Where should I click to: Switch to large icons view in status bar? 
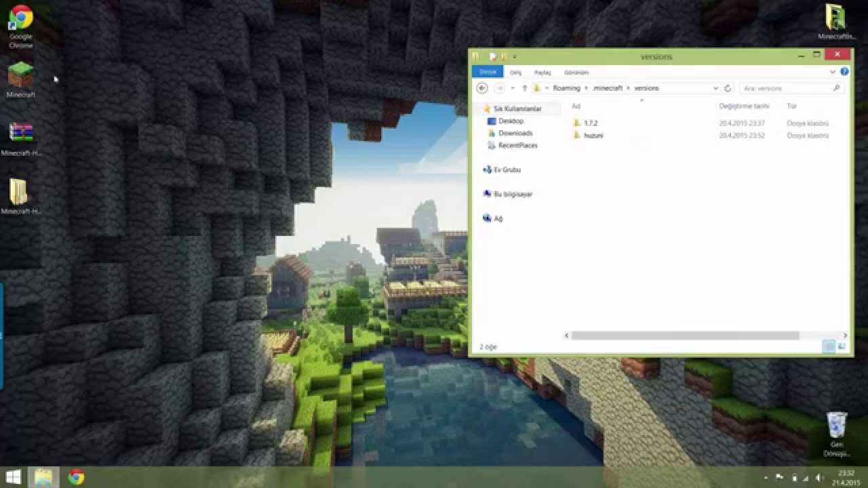pos(842,346)
